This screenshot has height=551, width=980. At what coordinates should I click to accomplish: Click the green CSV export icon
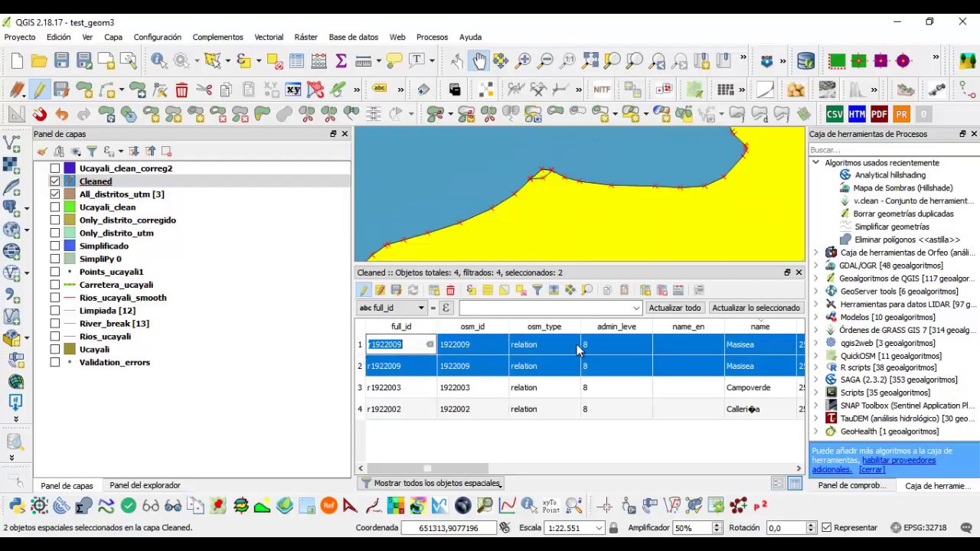(835, 115)
